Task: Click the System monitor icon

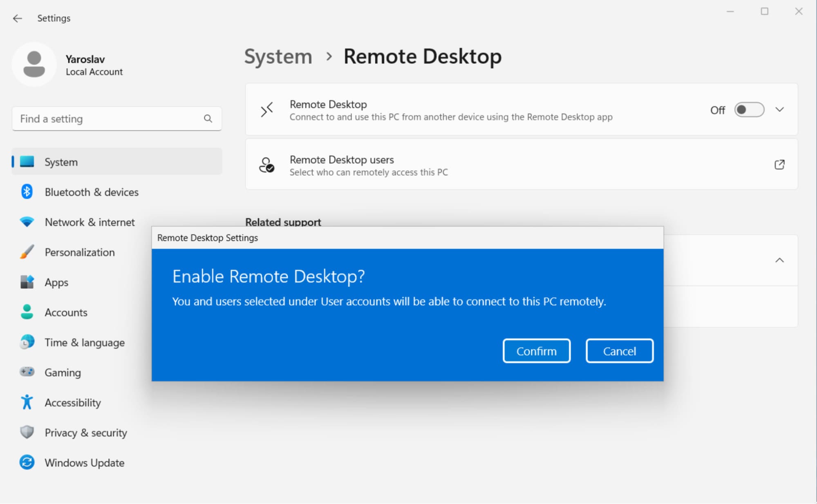Action: (x=27, y=162)
